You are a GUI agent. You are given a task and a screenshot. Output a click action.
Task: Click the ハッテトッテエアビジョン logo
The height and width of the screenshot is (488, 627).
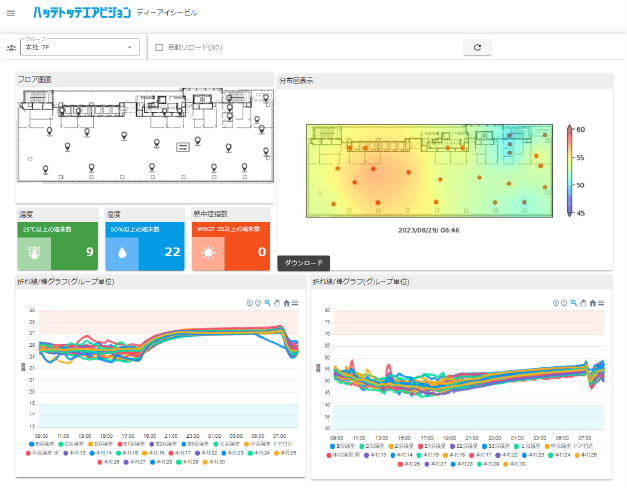82,13
